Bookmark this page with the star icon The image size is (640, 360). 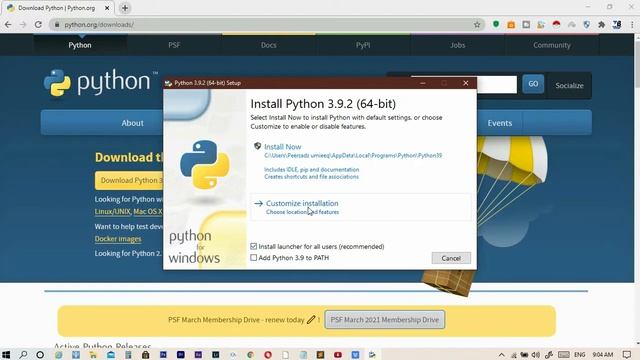click(477, 24)
